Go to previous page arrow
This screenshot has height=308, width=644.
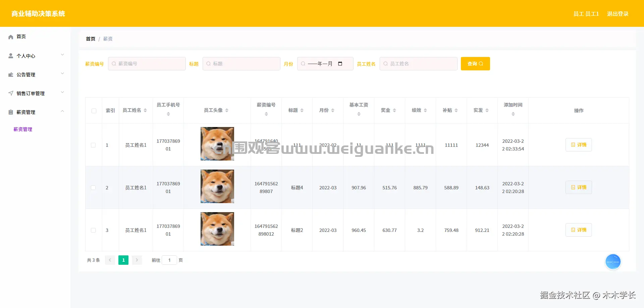tap(110, 260)
